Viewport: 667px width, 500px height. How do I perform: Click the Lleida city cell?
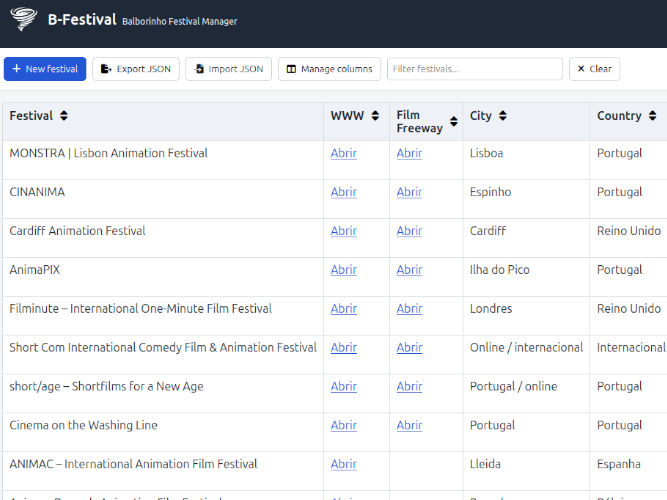point(485,464)
